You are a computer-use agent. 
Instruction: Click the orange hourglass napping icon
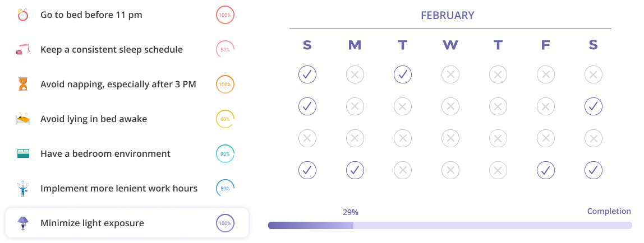point(24,85)
